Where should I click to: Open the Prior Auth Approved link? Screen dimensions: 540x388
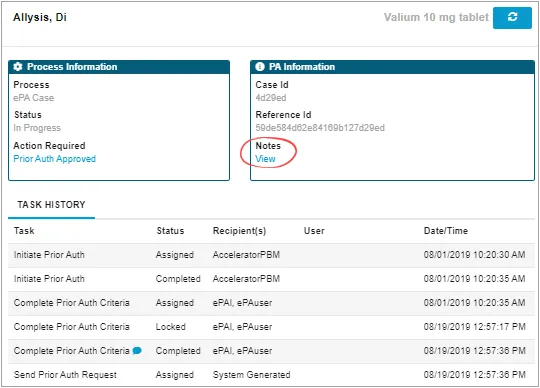pyautogui.click(x=54, y=159)
